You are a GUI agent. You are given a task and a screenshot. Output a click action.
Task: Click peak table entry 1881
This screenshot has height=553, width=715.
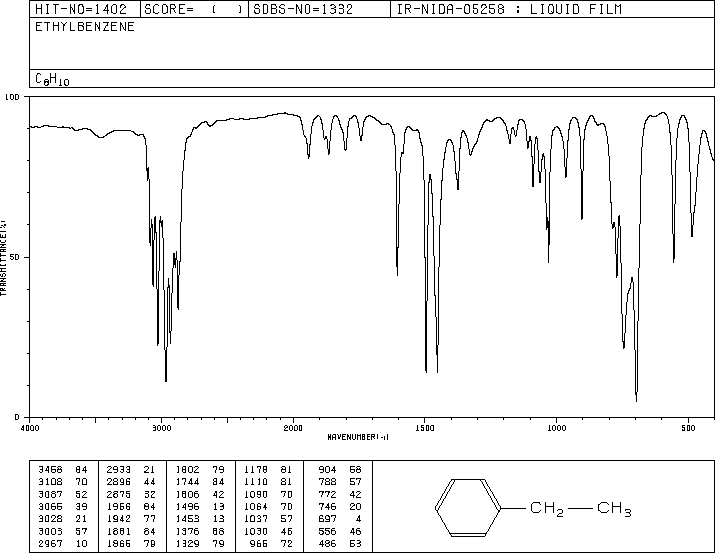pyautogui.click(x=119, y=532)
